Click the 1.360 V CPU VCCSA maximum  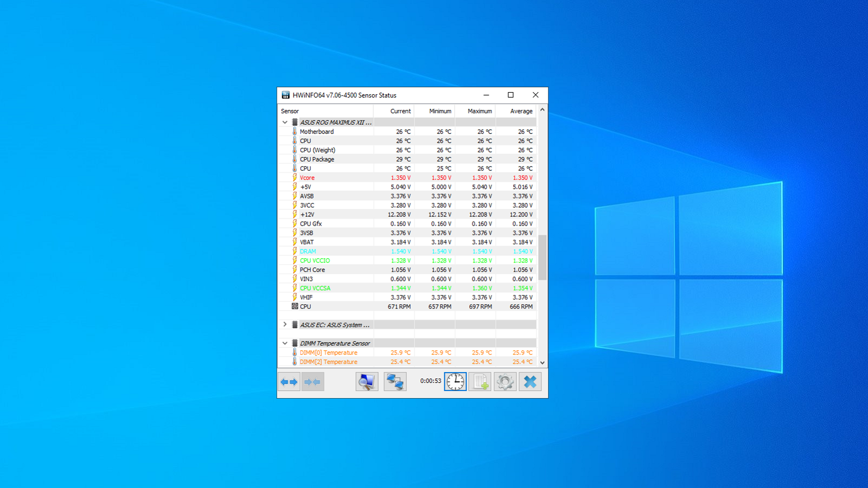click(482, 288)
